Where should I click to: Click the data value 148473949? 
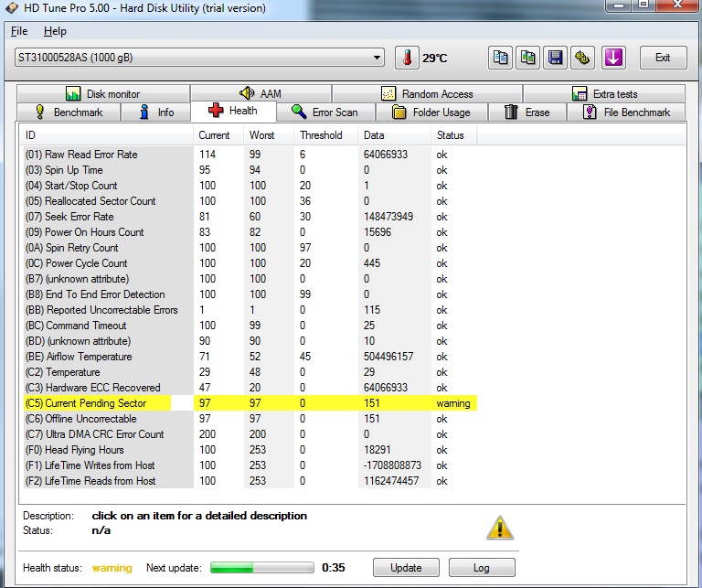(388, 217)
